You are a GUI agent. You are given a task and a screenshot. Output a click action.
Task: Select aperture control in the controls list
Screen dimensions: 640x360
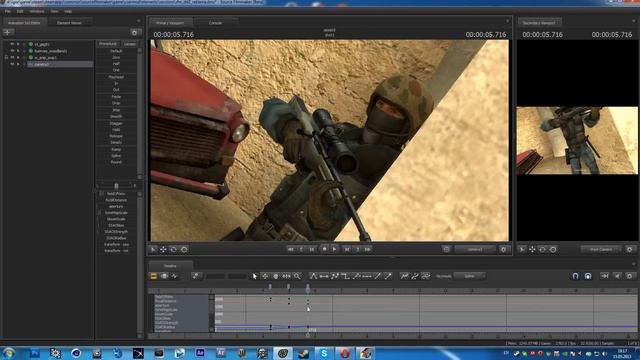tap(116, 207)
